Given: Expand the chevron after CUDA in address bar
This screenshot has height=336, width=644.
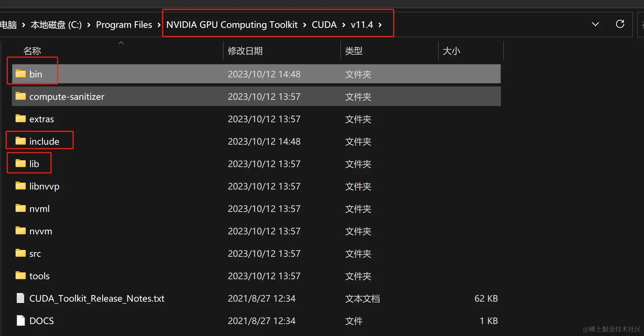Looking at the screenshot, I should tap(344, 25).
